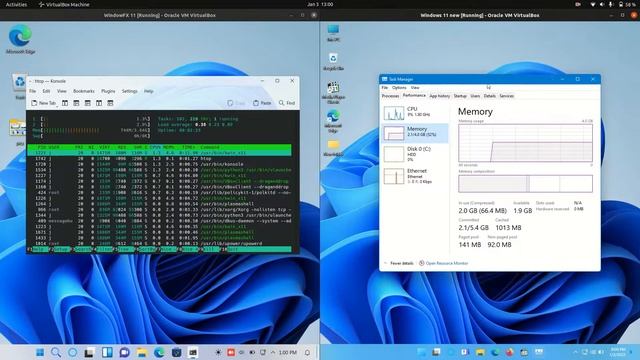Switch to Performance tab in Task Manager
640x360 pixels.
[414, 96]
